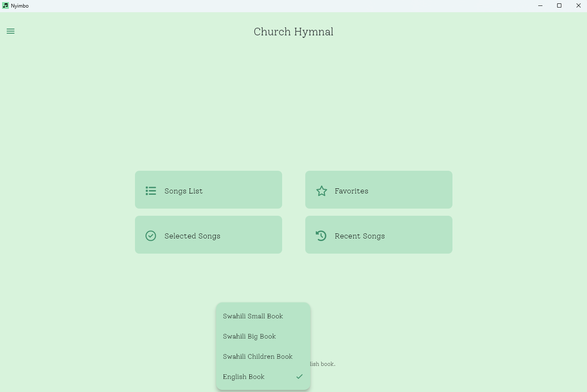Screen dimensions: 587x392
Task: Click the Songs List bullet-list icon
Action: (151, 191)
